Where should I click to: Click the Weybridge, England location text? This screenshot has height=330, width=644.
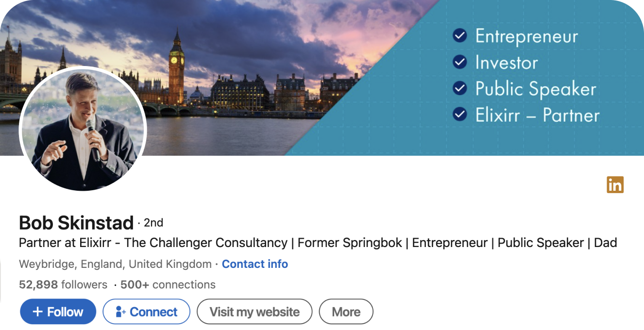(x=115, y=264)
